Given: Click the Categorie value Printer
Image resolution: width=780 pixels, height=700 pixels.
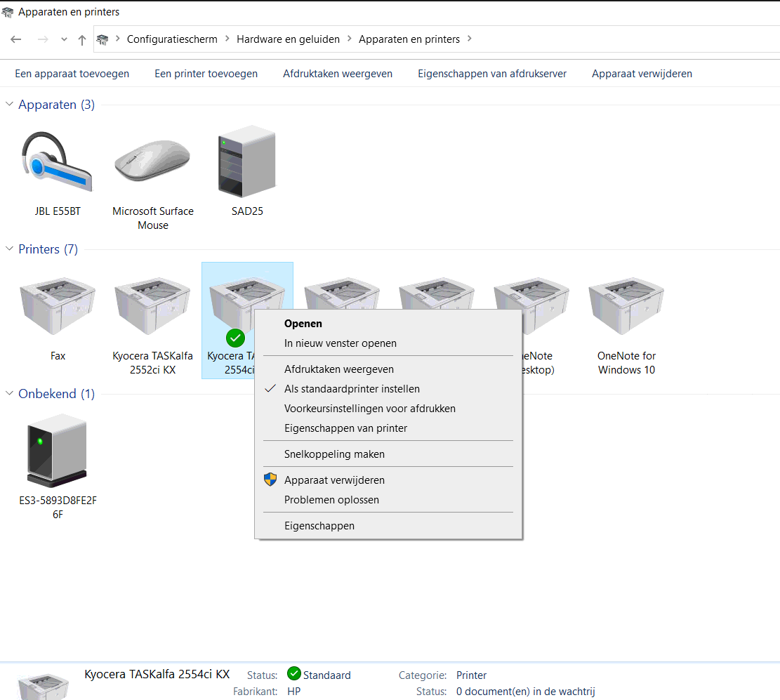Looking at the screenshot, I should (x=471, y=675).
